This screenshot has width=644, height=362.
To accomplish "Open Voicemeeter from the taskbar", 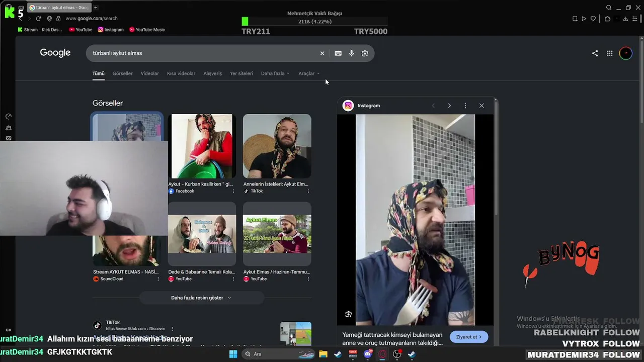I will 353,354.
